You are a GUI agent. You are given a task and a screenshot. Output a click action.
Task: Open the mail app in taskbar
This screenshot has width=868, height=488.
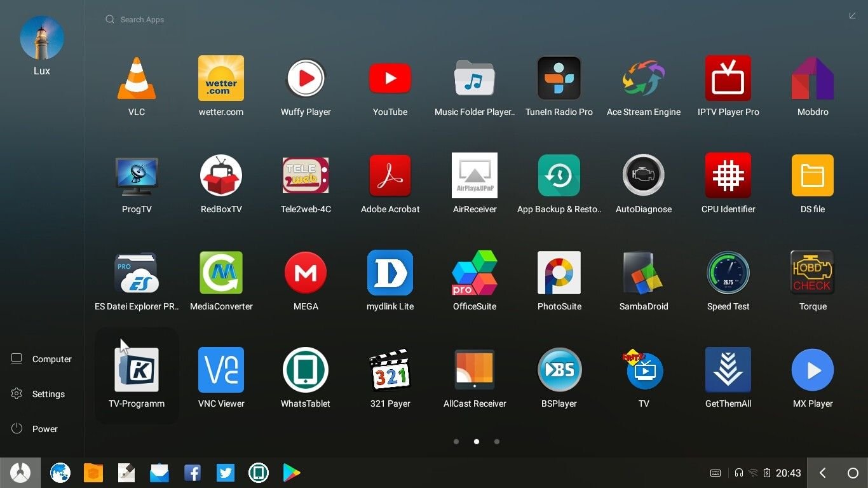click(x=159, y=473)
